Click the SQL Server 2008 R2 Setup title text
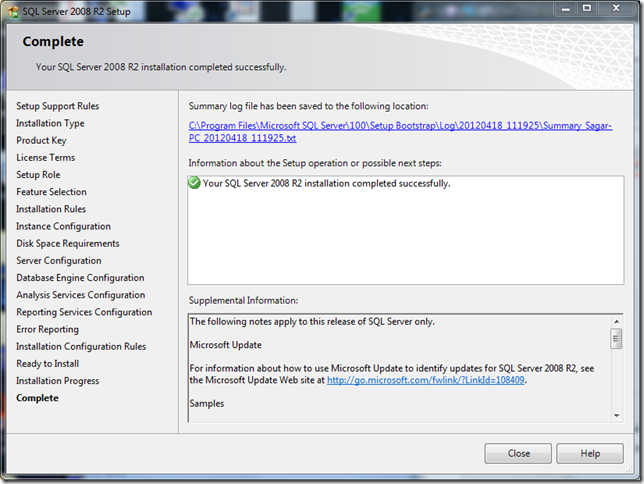644x484 pixels. (76, 12)
